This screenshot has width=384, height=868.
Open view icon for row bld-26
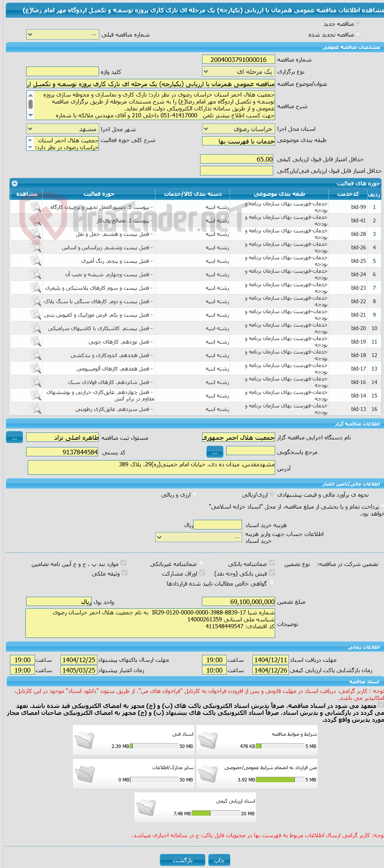tap(35, 247)
